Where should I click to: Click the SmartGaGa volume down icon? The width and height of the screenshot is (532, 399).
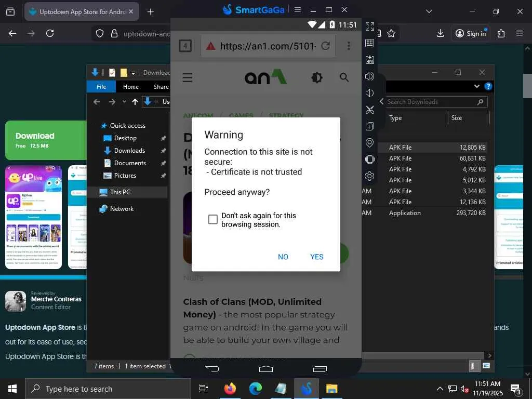[x=369, y=93]
